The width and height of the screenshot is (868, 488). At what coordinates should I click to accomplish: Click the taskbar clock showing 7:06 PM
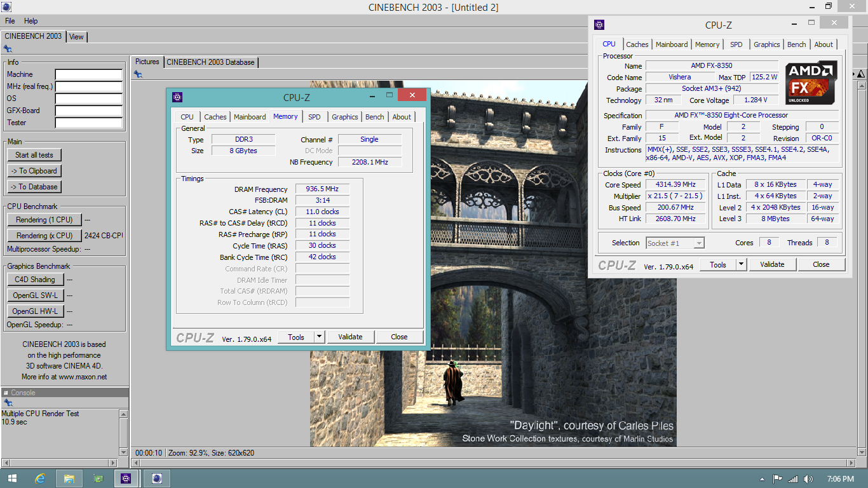tap(841, 479)
